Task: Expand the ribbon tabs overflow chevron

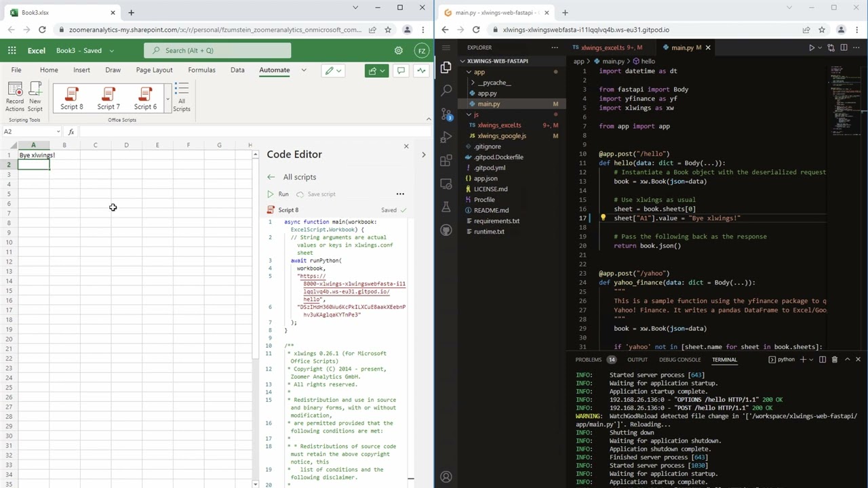Action: point(304,70)
